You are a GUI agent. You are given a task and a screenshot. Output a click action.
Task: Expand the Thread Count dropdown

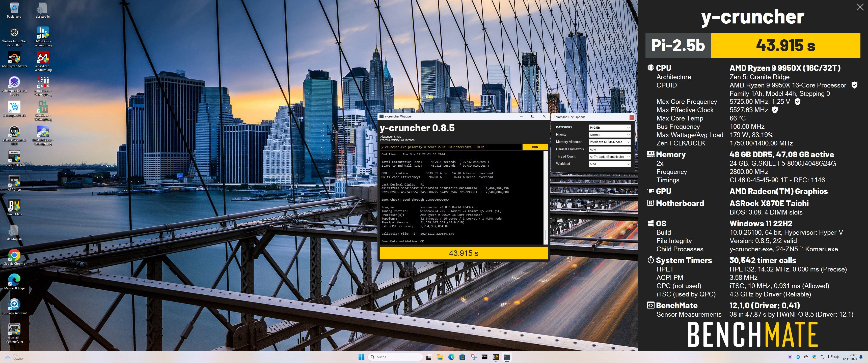coord(609,157)
